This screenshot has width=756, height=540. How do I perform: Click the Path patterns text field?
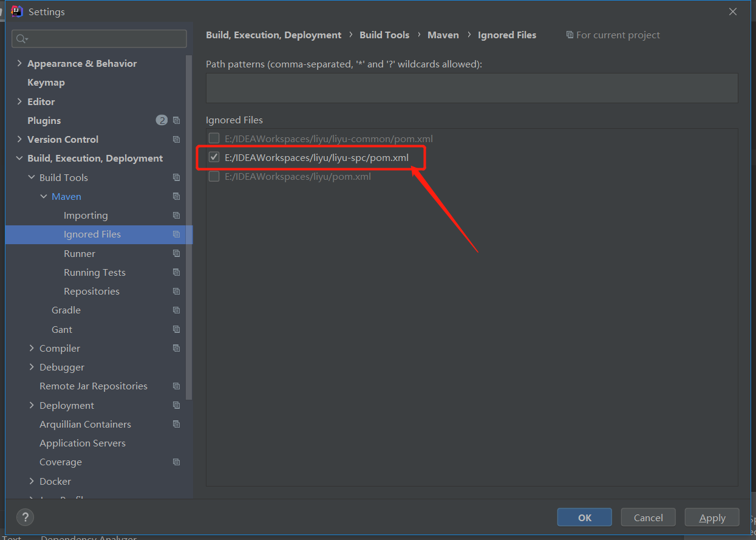(x=472, y=88)
